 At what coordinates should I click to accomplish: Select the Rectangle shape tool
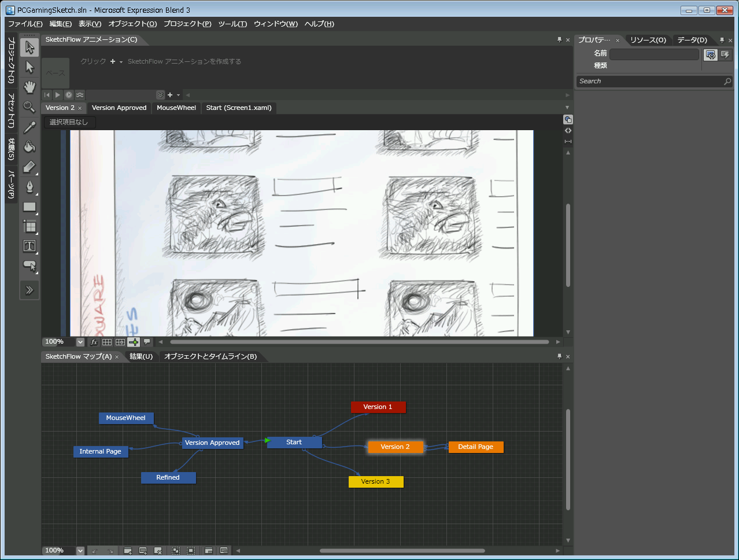(x=29, y=207)
